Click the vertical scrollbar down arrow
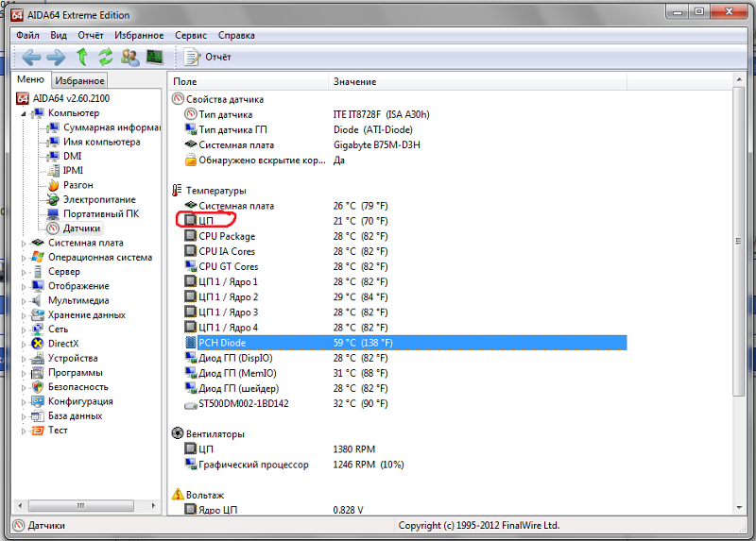756x541 pixels. click(739, 508)
